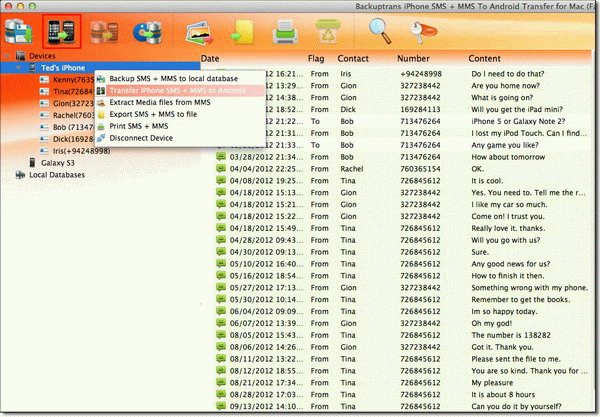Sort by the Content column header
This screenshot has height=417, width=600.
[484, 59]
